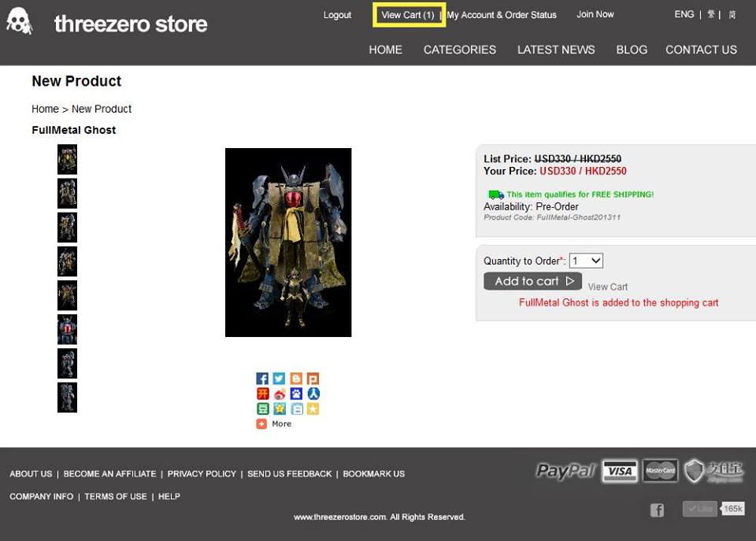Open BLOG menu item
This screenshot has width=756, height=541.
(632, 50)
